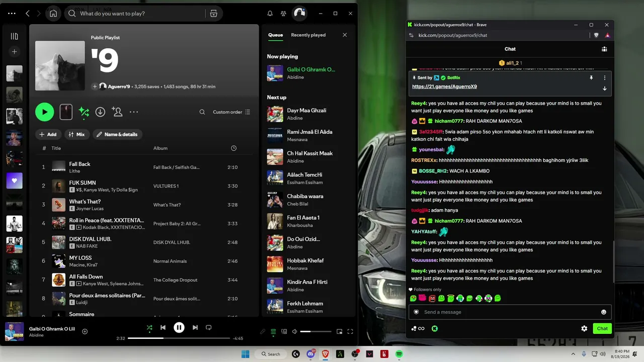The width and height of the screenshot is (644, 362).
Task: Add Galbi O Ghramk to Liked Songs
Action: pyautogui.click(x=85, y=331)
